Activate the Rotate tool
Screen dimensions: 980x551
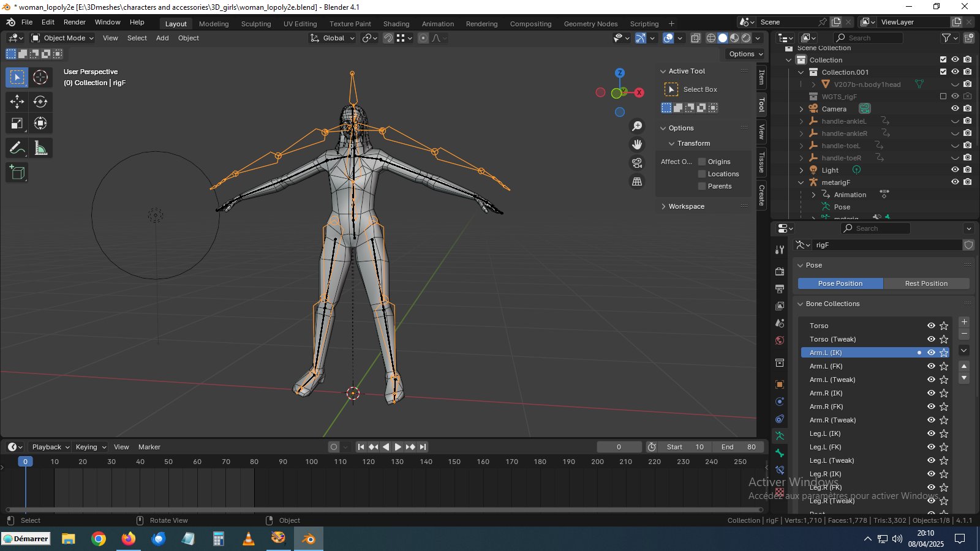pos(40,102)
